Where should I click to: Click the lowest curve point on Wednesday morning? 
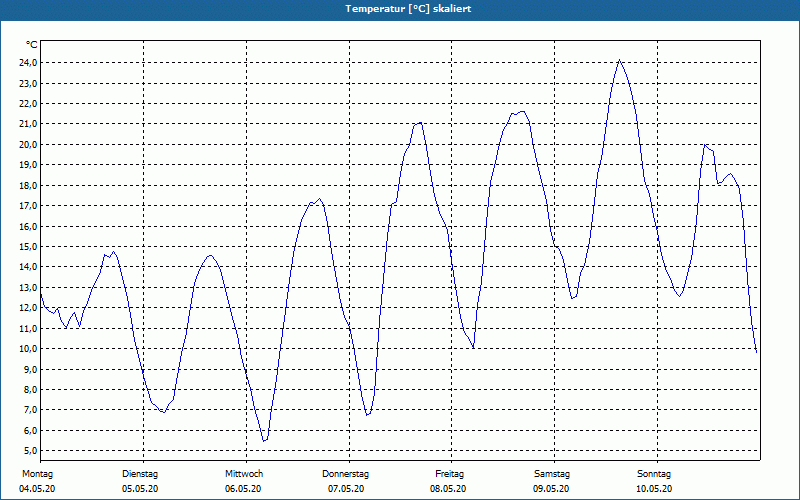[x=264, y=440]
